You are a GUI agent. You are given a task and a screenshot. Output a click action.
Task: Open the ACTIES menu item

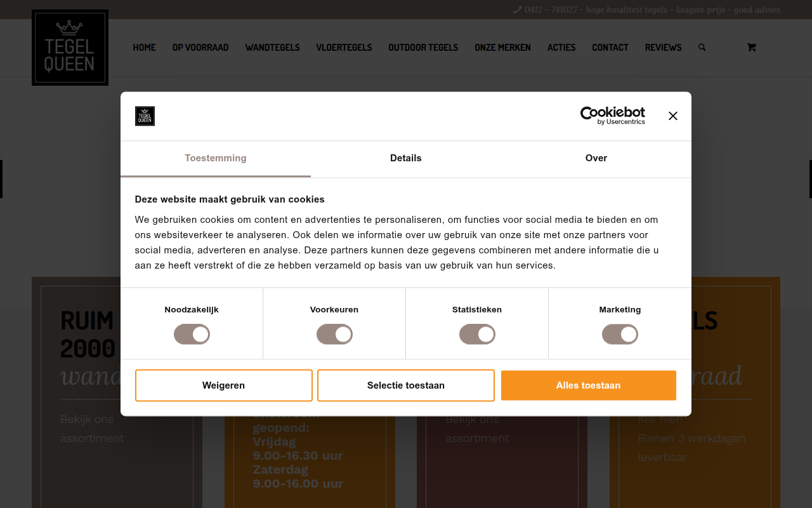point(561,48)
